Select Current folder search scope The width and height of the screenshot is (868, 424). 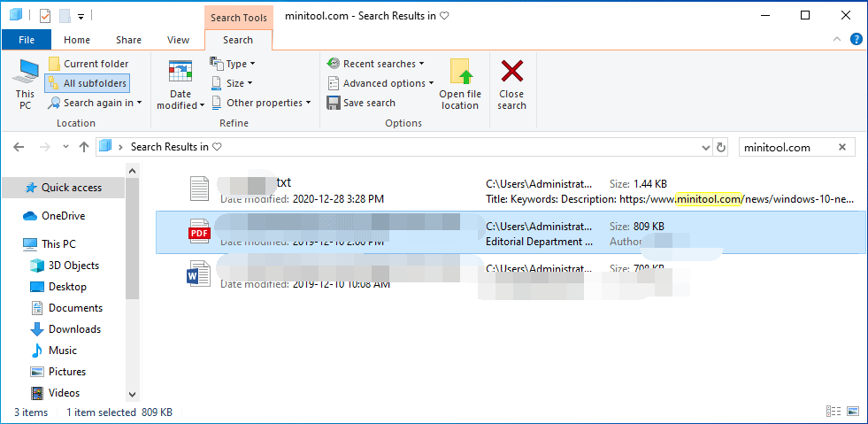[x=88, y=64]
